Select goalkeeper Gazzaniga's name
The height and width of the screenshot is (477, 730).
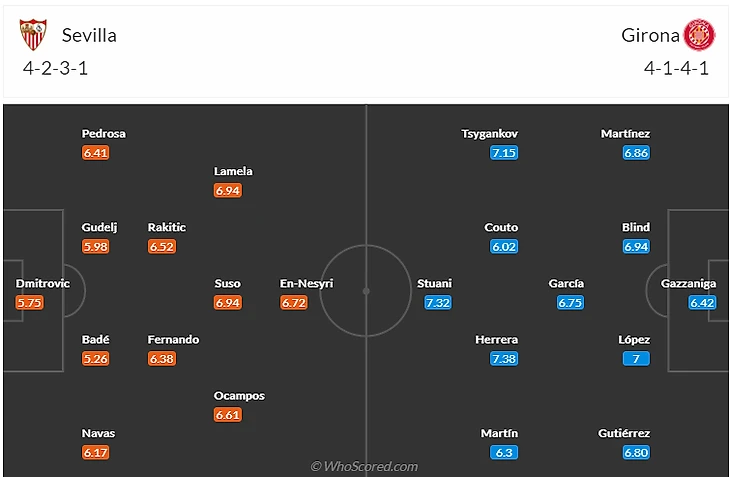[x=688, y=283]
